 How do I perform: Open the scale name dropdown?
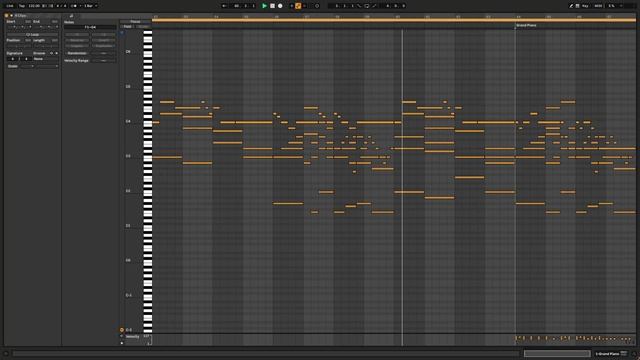47,66
